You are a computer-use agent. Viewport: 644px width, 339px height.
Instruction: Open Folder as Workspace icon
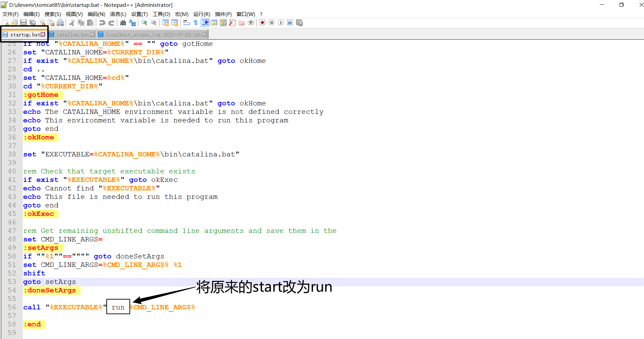(242, 23)
